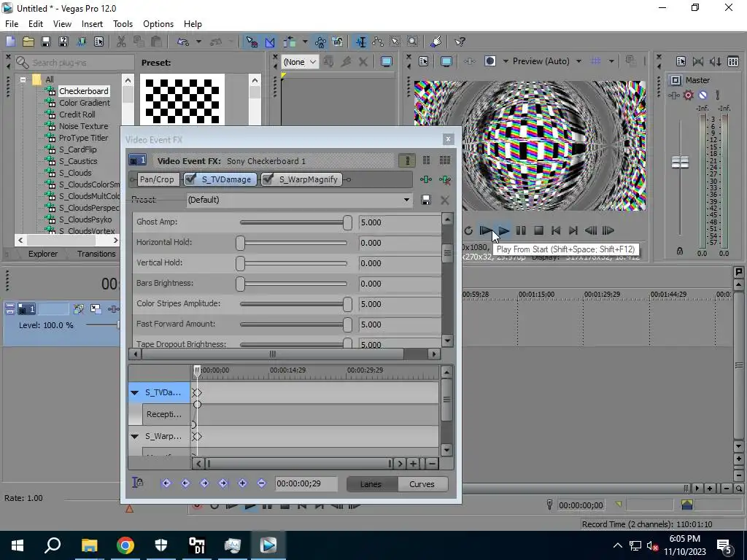Toggle Enable Snapping in main toolbar

coord(252,42)
